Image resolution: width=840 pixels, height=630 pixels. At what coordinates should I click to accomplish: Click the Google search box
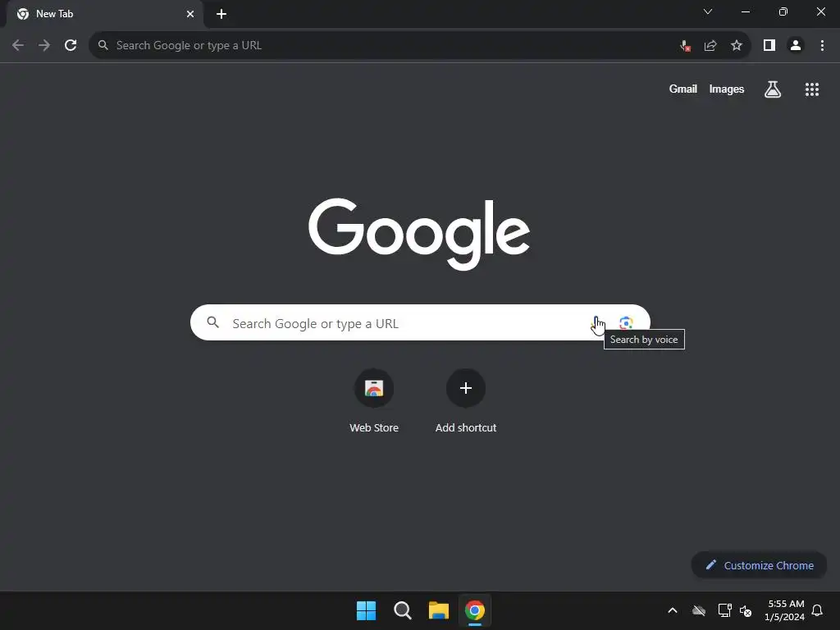pos(420,322)
